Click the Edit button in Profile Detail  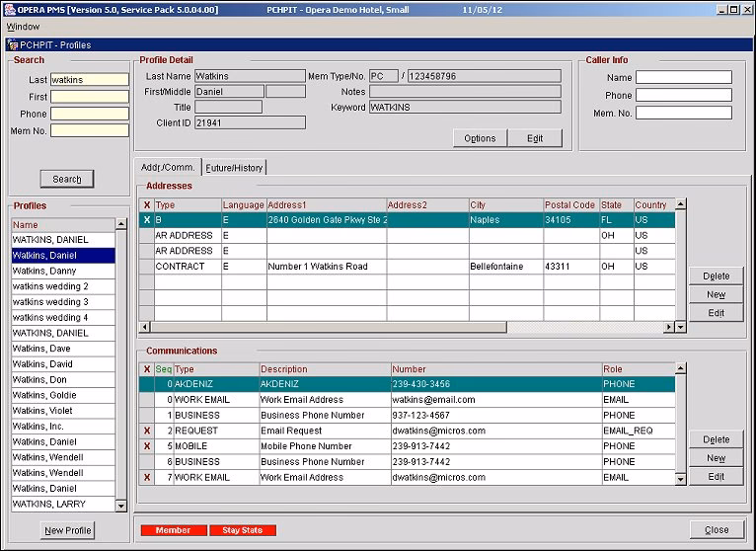[535, 138]
